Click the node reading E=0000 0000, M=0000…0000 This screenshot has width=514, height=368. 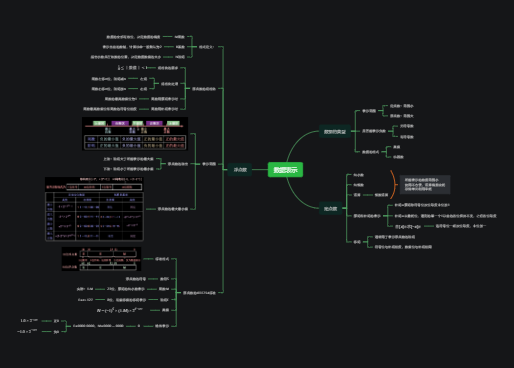pos(98,326)
